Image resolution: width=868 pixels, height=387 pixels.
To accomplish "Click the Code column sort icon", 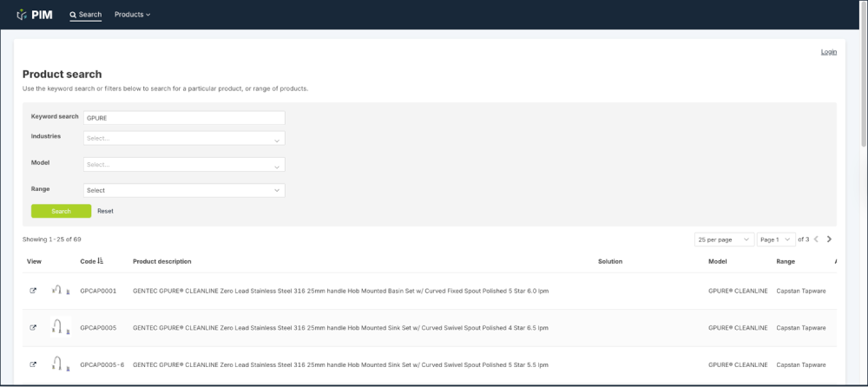I will (101, 261).
